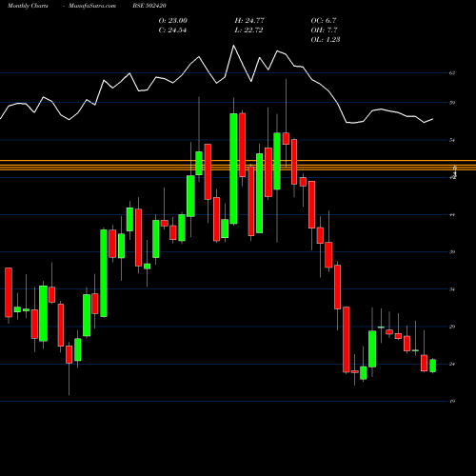Click the 'Monthly Charts' title text
476x476 pixels.
pyautogui.click(x=28, y=6)
